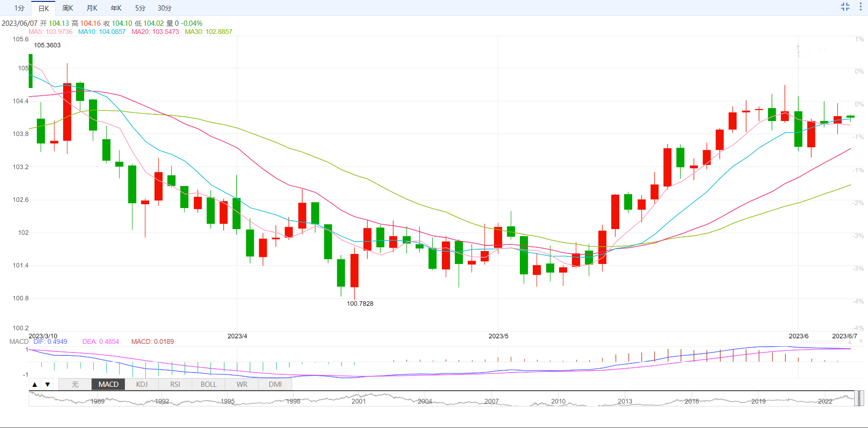Click the black down arrow beside indicators
This screenshot has width=868, height=428.
pyautogui.click(x=47, y=384)
